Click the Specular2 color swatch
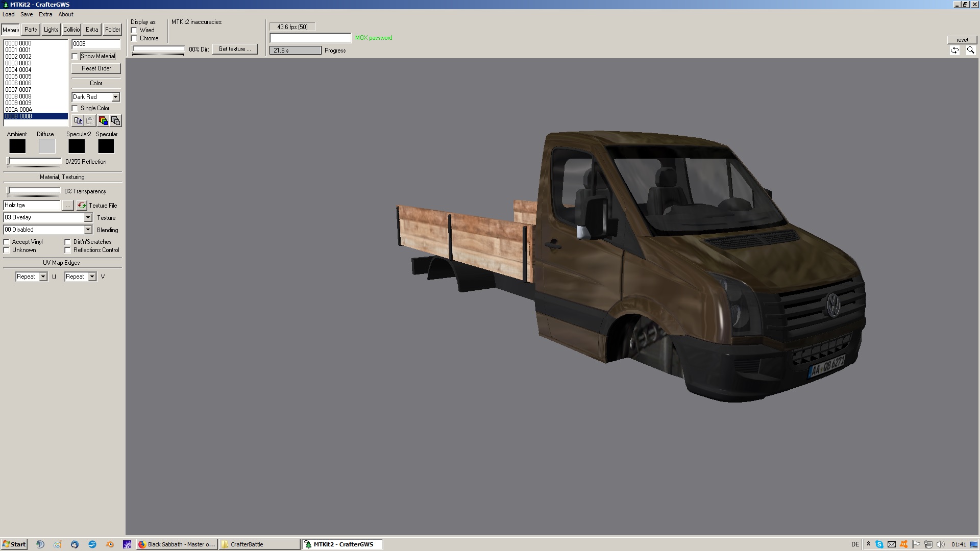The height and width of the screenshot is (551, 980). pos(77,146)
